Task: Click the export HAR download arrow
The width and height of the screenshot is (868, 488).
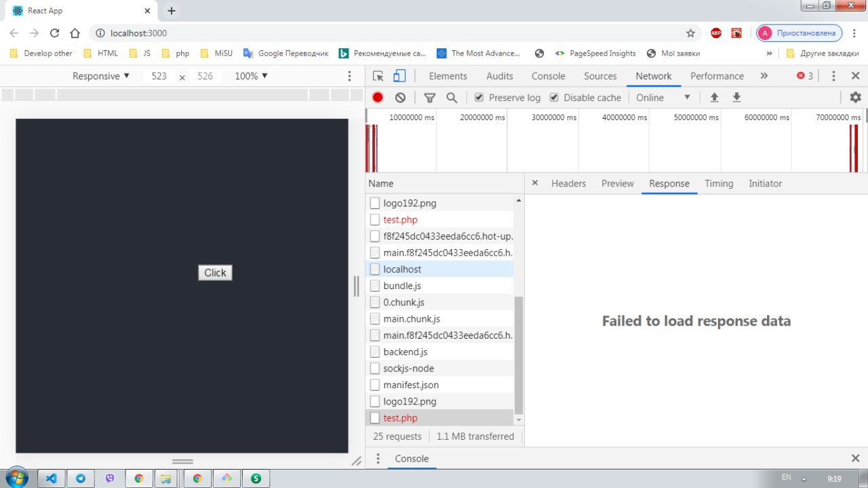Action: 736,98
